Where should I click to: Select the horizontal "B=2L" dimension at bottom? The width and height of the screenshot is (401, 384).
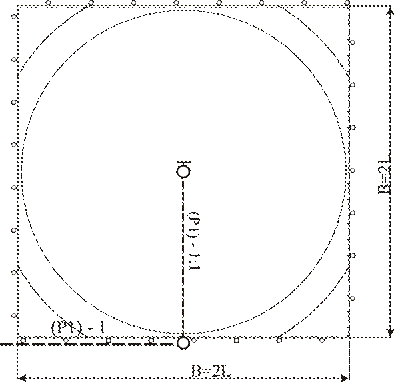point(210,371)
